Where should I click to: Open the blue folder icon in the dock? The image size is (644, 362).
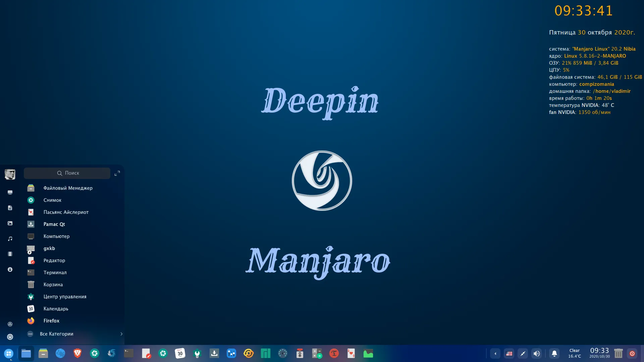point(26,353)
